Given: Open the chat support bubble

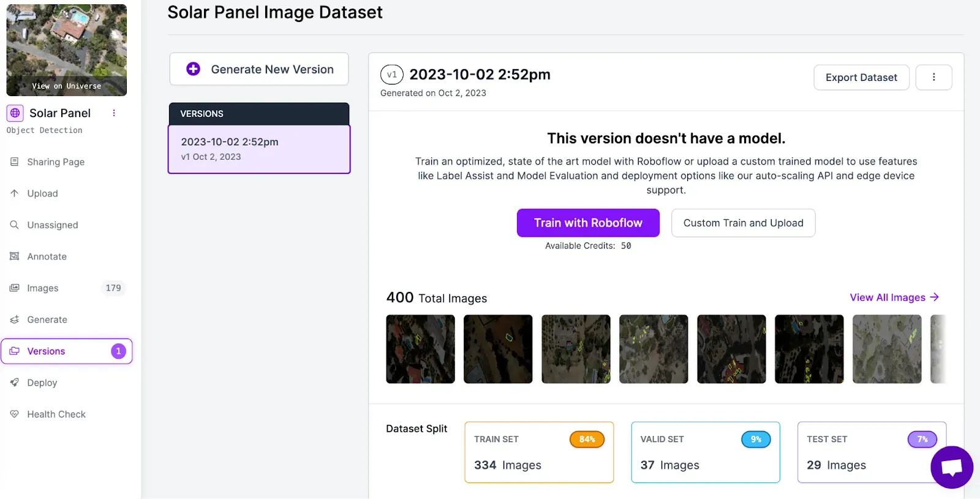Looking at the screenshot, I should tap(952, 467).
